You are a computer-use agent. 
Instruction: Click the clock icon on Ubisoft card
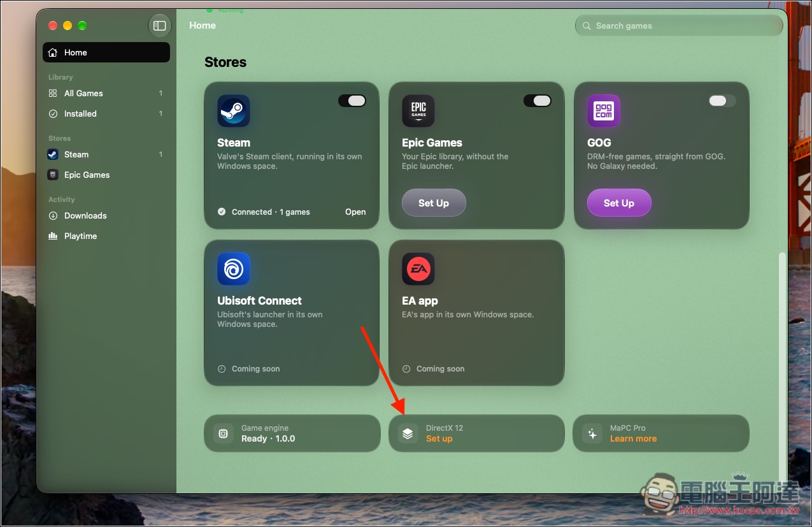pos(222,369)
